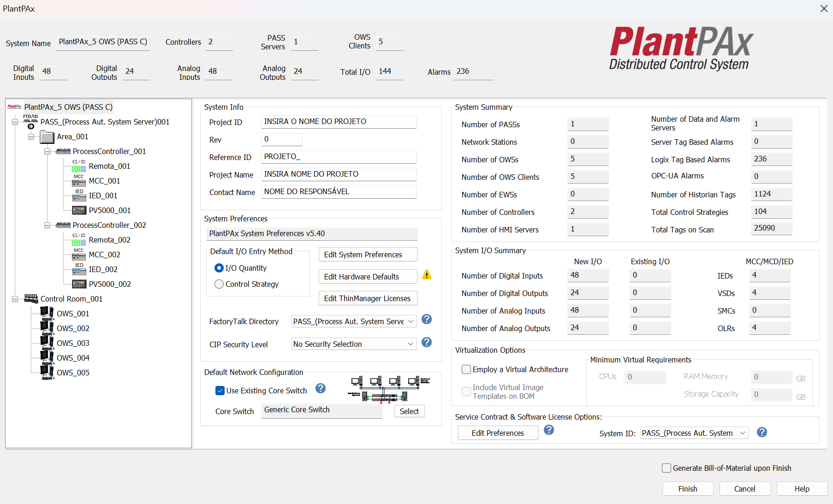
Task: Enable Employ a Virtual Architecture
Action: [466, 369]
